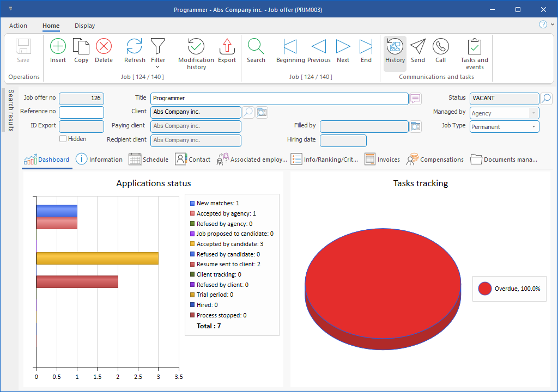The image size is (558, 392).
Task: Open the Action ribbon tab
Action: tap(18, 26)
